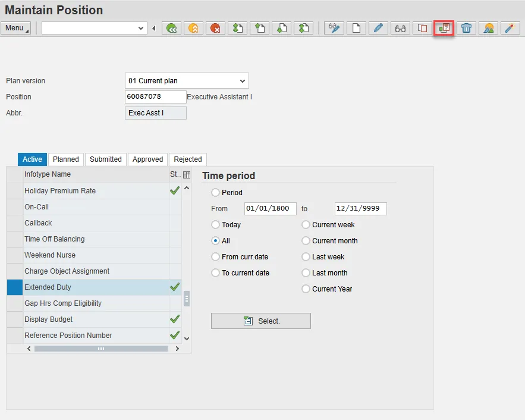Click the Select button
525x420 pixels.
[261, 321]
